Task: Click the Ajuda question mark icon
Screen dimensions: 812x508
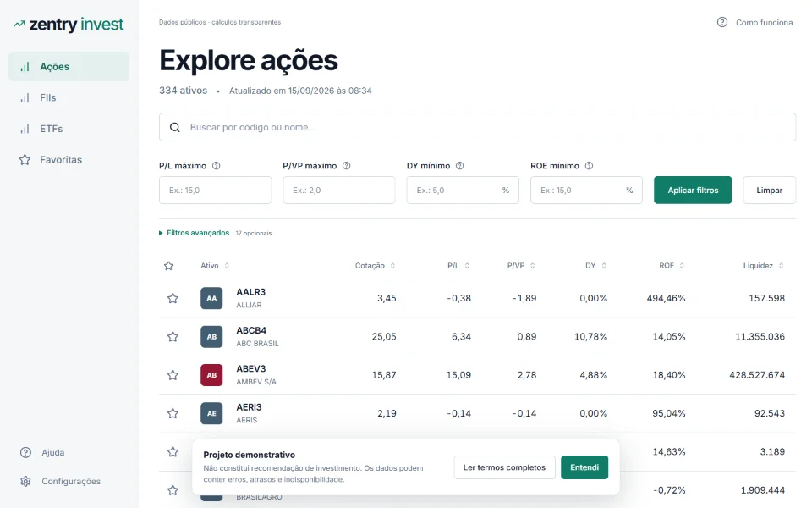Action: pos(25,452)
